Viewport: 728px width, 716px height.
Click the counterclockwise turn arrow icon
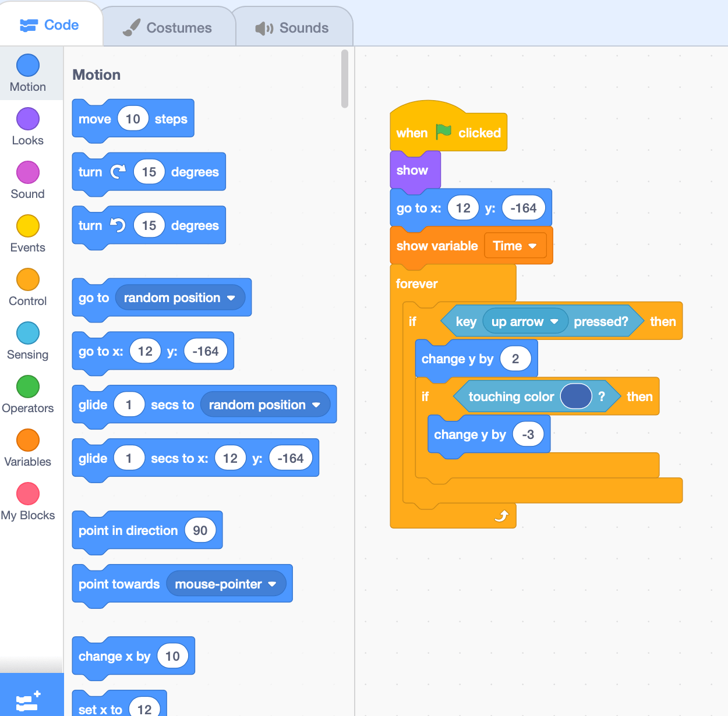tap(118, 225)
